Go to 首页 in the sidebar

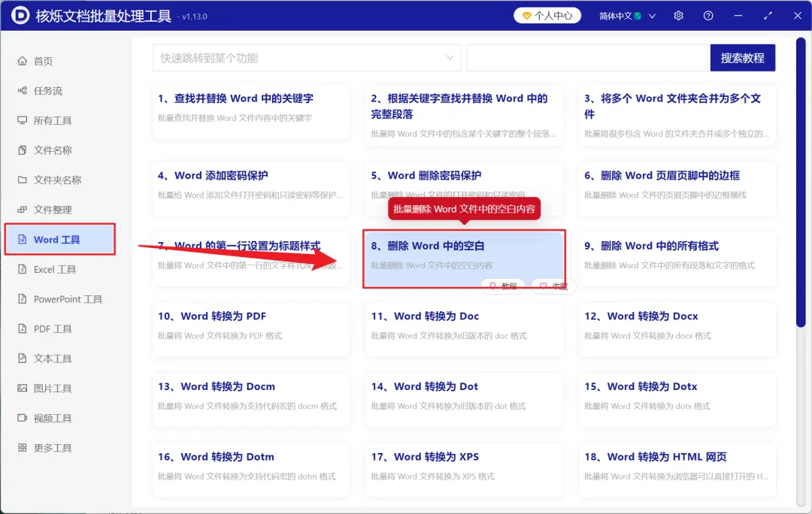(59, 61)
